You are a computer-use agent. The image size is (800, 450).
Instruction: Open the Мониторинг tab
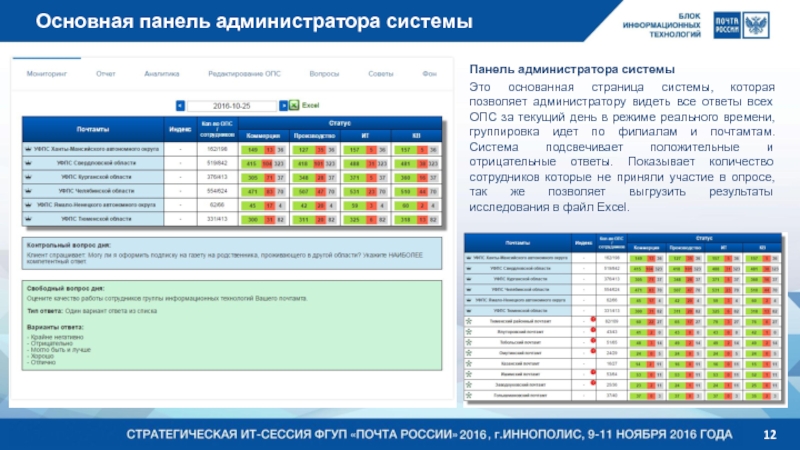click(x=47, y=74)
